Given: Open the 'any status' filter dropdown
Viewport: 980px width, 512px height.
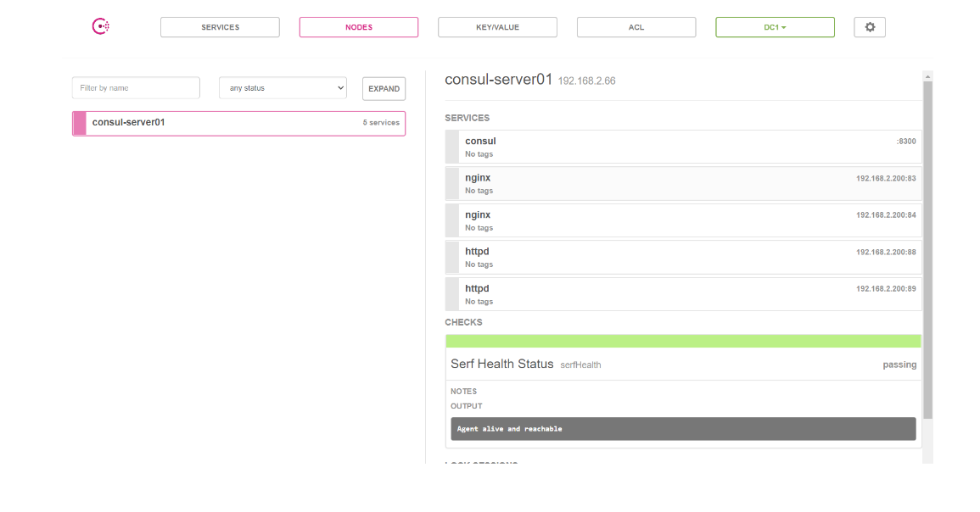Looking at the screenshot, I should coord(283,88).
